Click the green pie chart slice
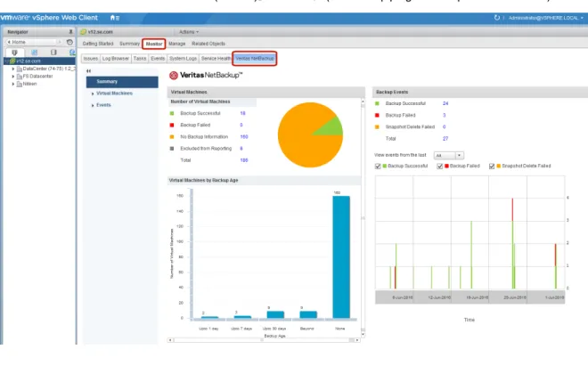 tap(334, 126)
